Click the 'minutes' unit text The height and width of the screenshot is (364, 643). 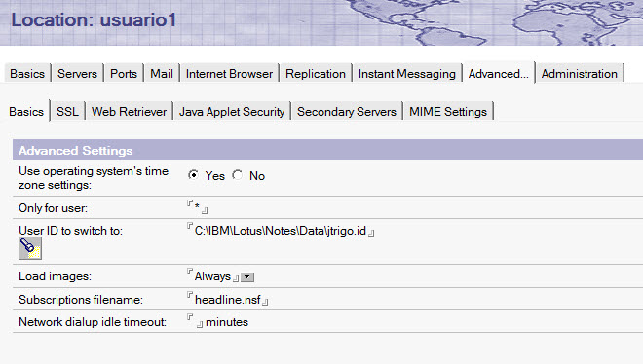(x=227, y=322)
